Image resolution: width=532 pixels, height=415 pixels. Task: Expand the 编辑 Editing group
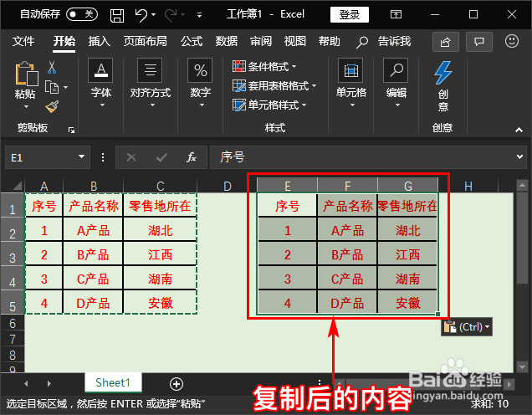396,83
